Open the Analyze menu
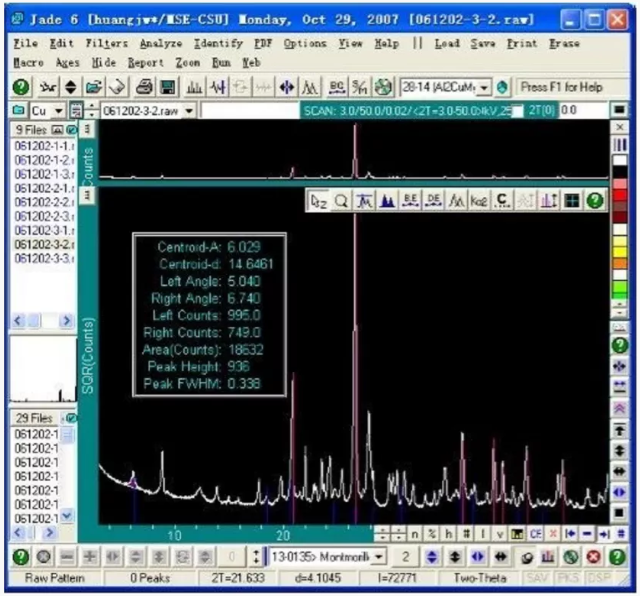Viewport: 640px width, 596px height. [x=161, y=43]
